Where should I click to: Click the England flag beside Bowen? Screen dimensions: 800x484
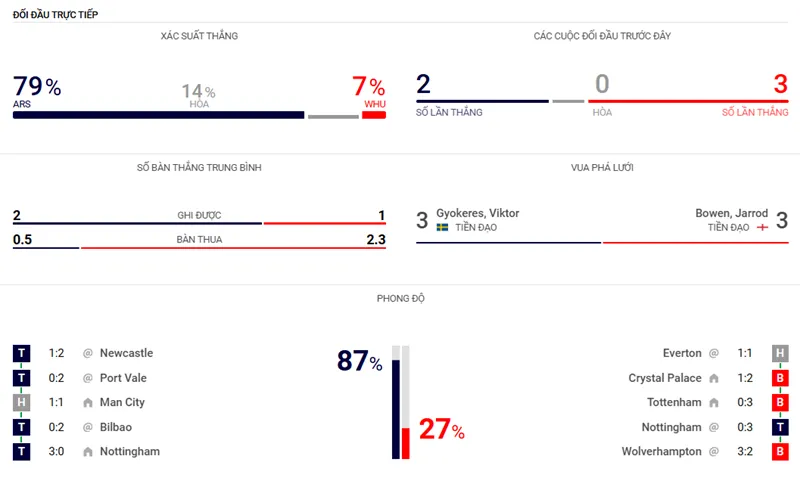coord(762,228)
